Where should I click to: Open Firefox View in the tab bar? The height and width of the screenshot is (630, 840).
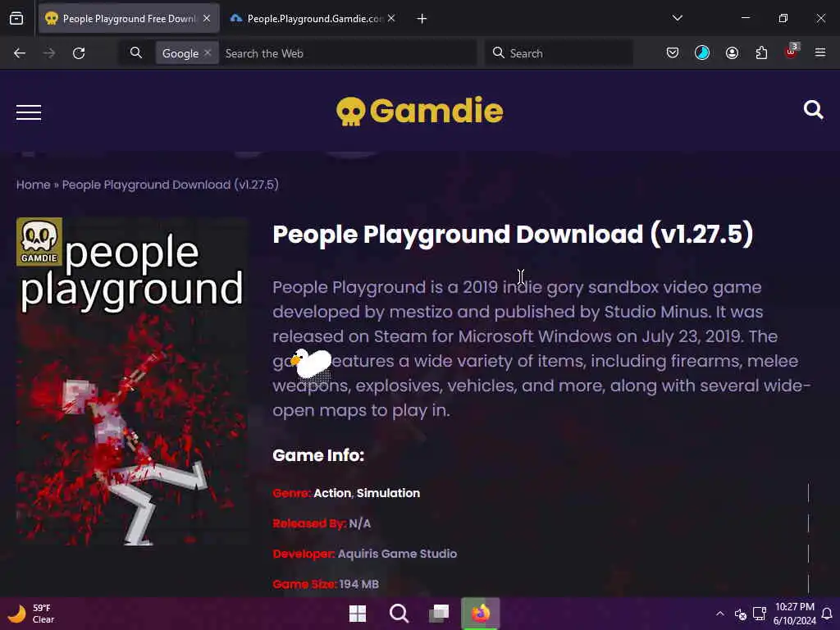[16, 19]
